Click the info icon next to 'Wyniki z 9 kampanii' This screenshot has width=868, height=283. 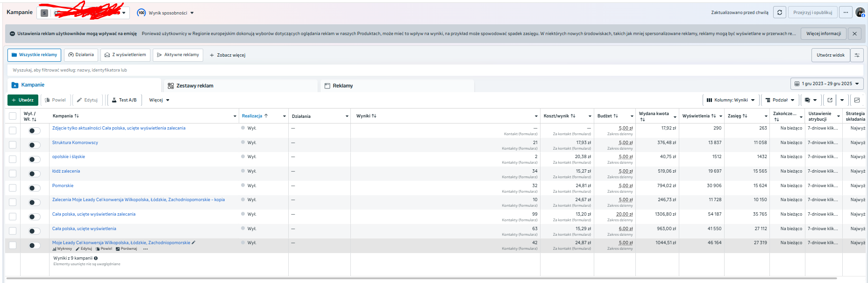click(x=96, y=258)
